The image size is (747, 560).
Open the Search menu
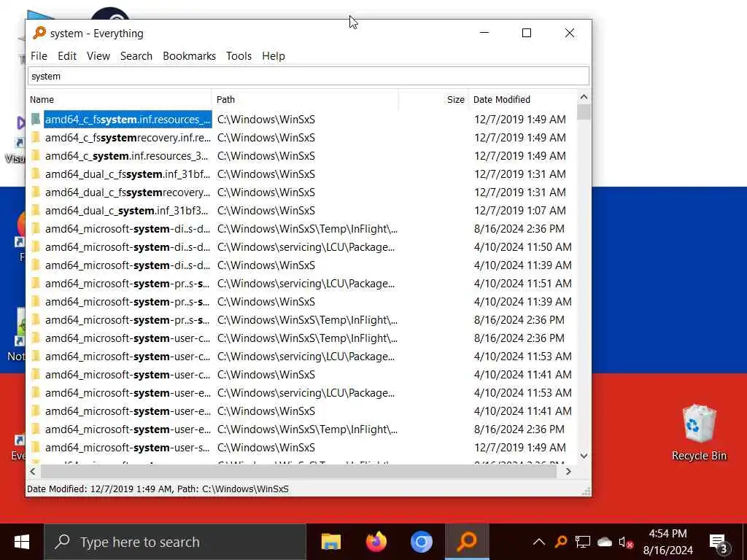[x=136, y=56]
